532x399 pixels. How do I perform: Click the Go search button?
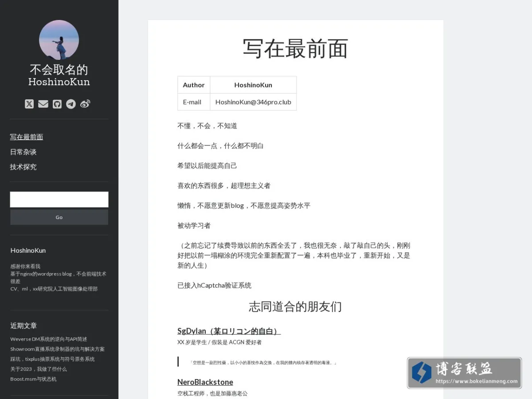[x=59, y=217]
